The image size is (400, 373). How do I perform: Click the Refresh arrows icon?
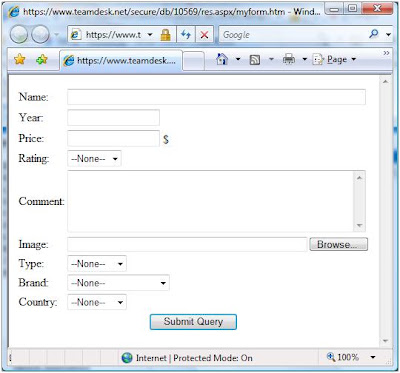coord(186,35)
